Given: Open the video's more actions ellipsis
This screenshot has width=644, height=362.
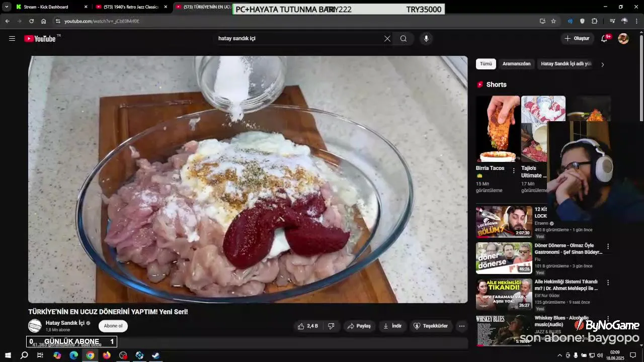Looking at the screenshot, I should (462, 326).
